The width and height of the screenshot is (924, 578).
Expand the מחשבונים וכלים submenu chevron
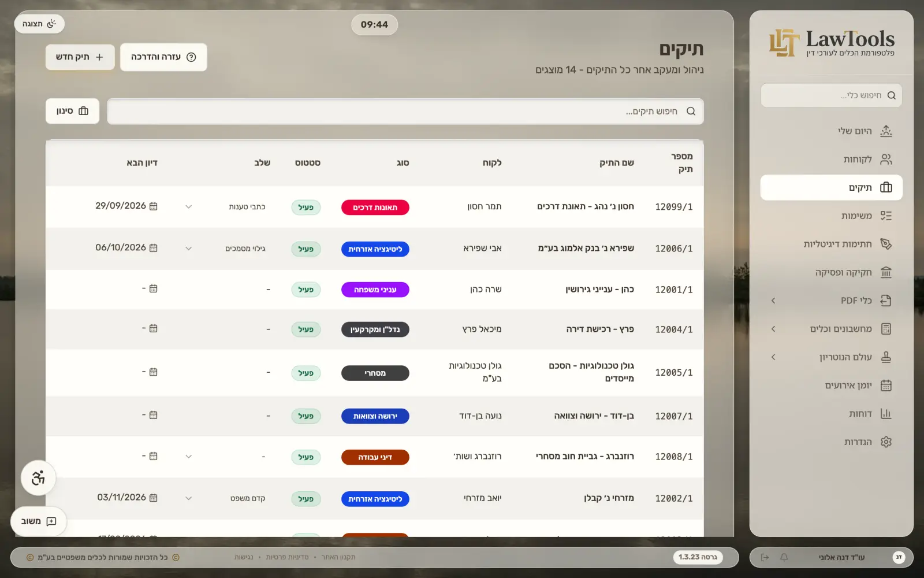point(773,329)
